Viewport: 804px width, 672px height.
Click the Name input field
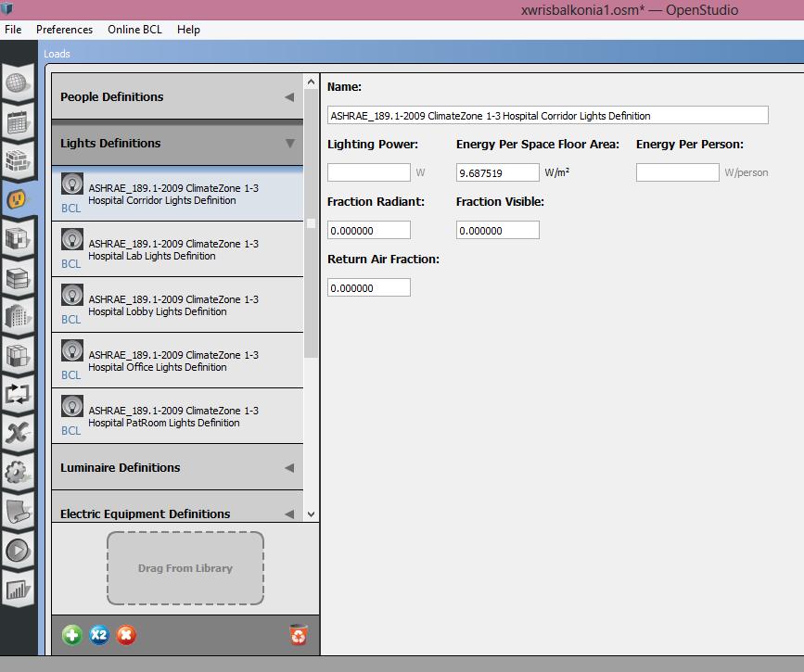(548, 115)
